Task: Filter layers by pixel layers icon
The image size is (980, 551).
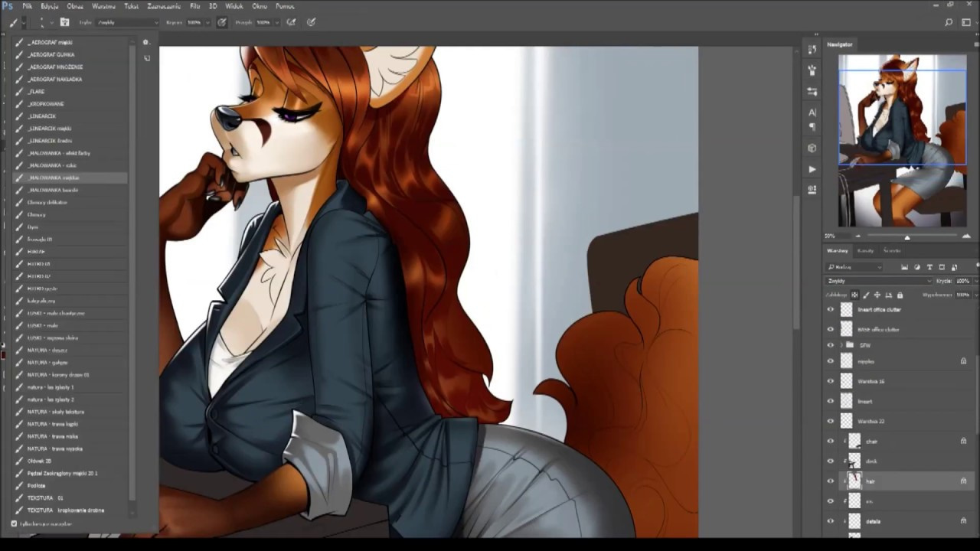Action: pos(904,267)
